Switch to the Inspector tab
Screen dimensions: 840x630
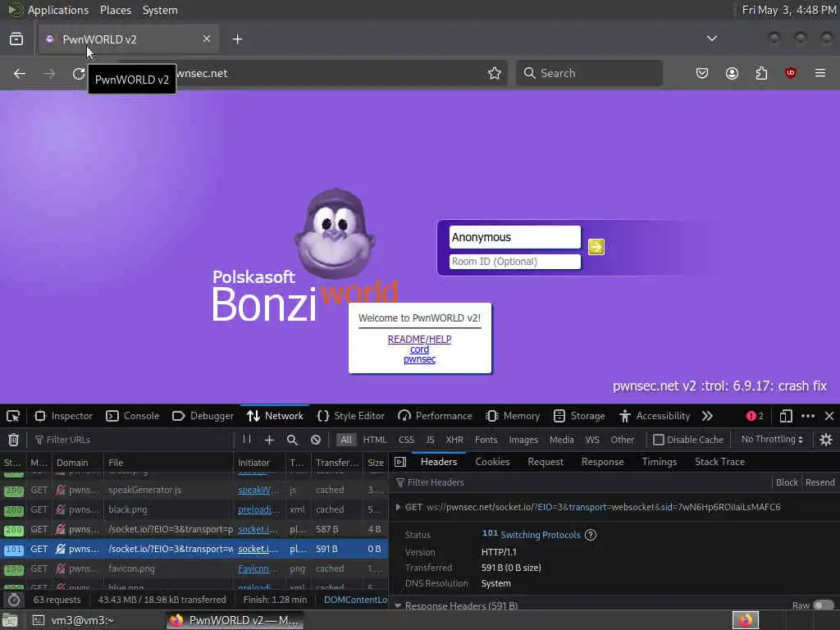(64, 416)
